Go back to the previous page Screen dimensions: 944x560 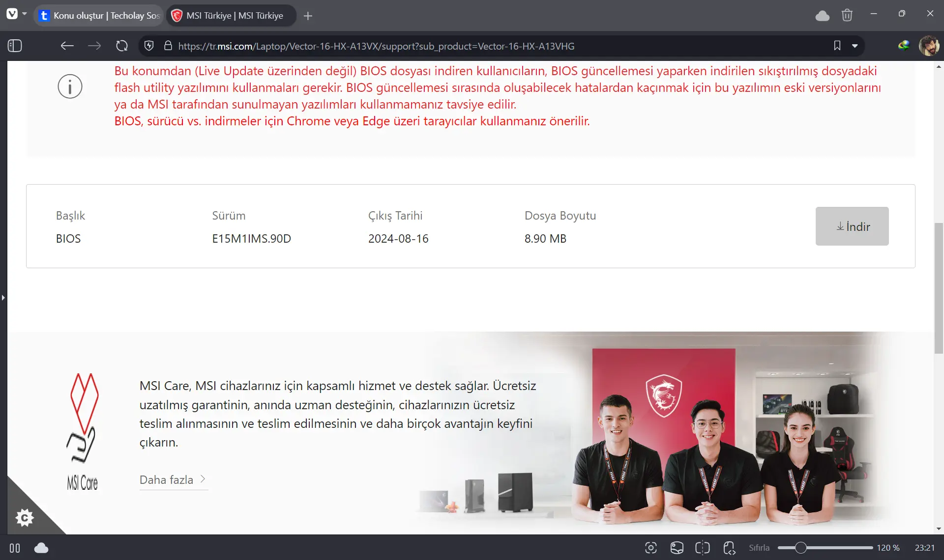pos(67,46)
